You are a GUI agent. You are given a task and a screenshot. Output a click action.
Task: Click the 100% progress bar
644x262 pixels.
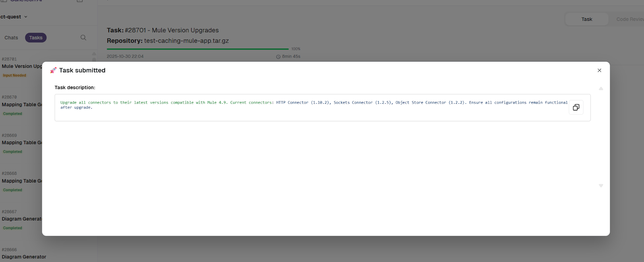pyautogui.click(x=198, y=49)
